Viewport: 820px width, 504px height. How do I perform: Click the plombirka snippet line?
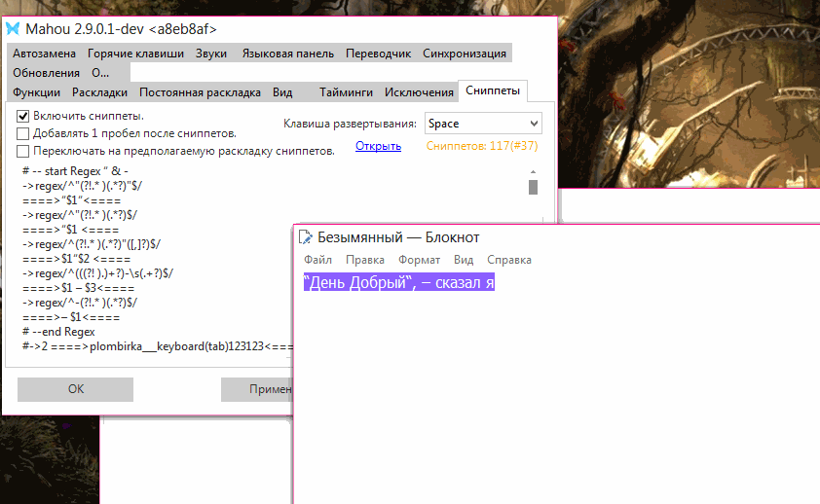coord(158,346)
